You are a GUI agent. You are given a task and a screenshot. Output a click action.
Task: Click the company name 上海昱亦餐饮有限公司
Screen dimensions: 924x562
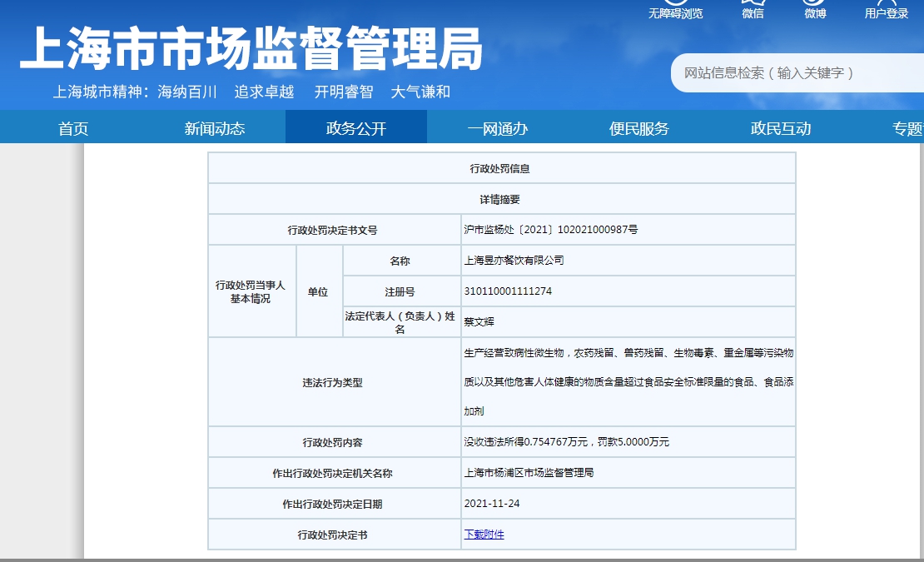point(514,261)
